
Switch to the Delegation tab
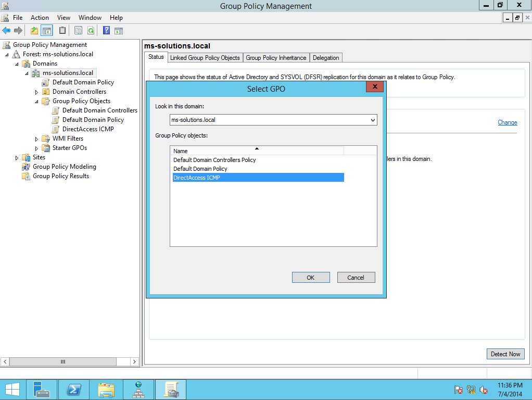(x=326, y=58)
